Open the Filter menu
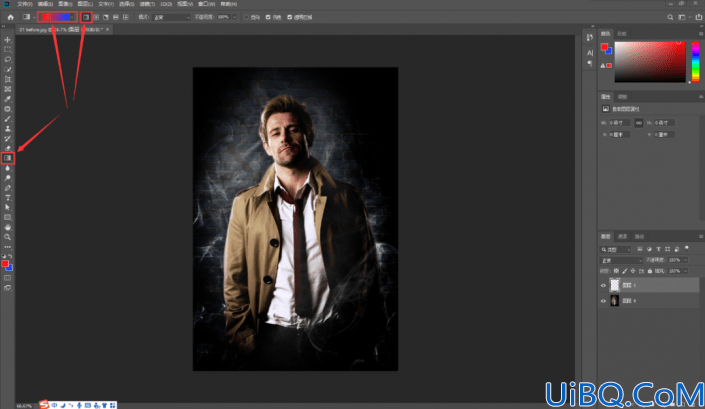Screen dimensions: 705x409 tap(147, 4)
